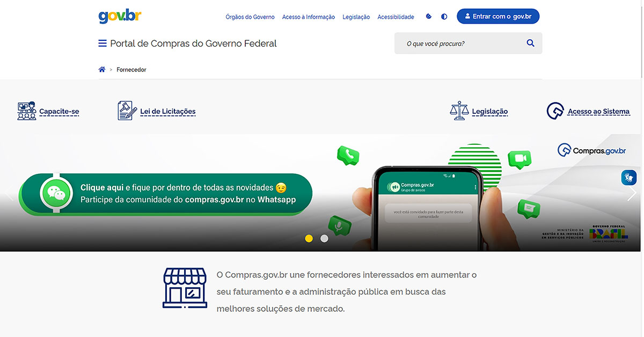The height and width of the screenshot is (337, 644).
Task: Select second gray carousel dot
Action: pyautogui.click(x=324, y=238)
